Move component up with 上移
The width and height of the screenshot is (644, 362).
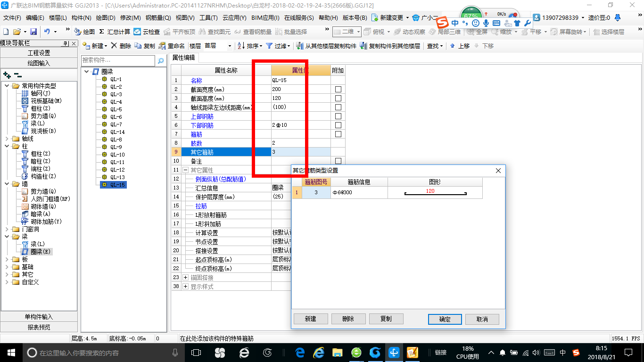[460, 46]
